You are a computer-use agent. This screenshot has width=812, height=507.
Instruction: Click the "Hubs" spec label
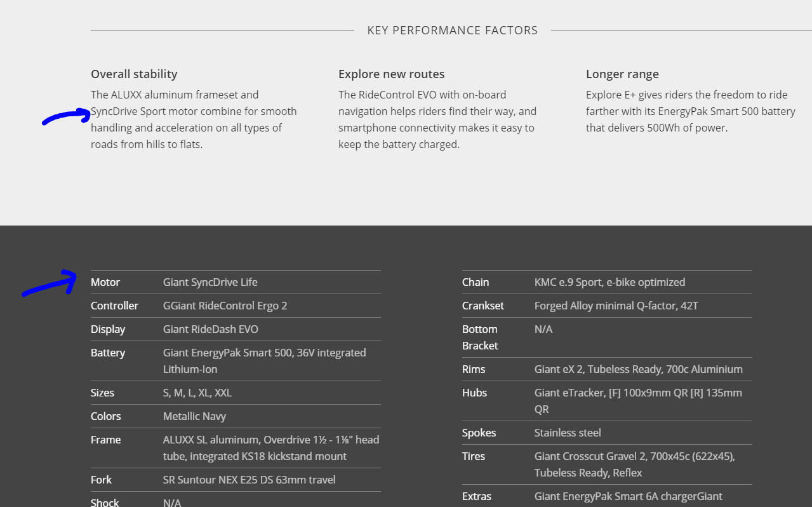point(474,393)
